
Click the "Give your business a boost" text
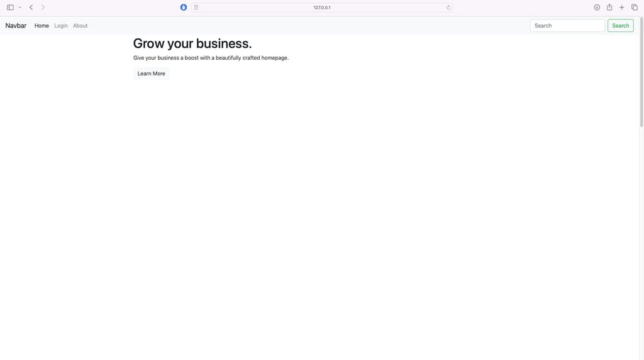(165, 58)
